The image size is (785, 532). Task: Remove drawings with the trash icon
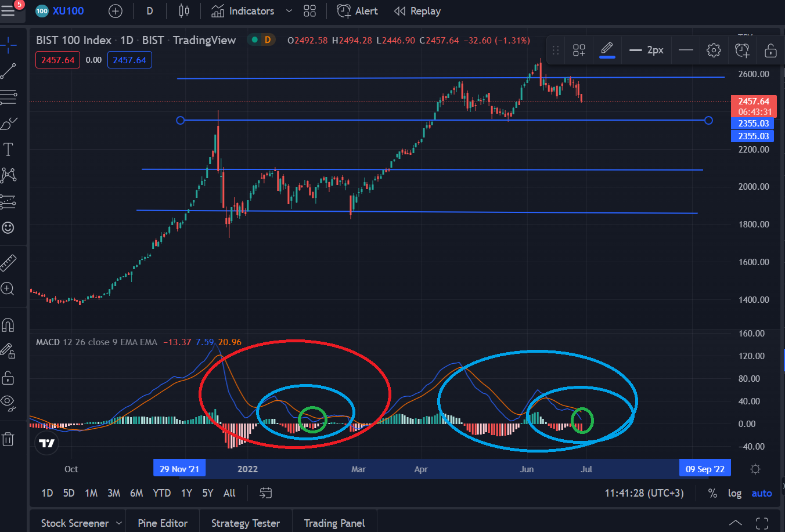click(x=8, y=439)
